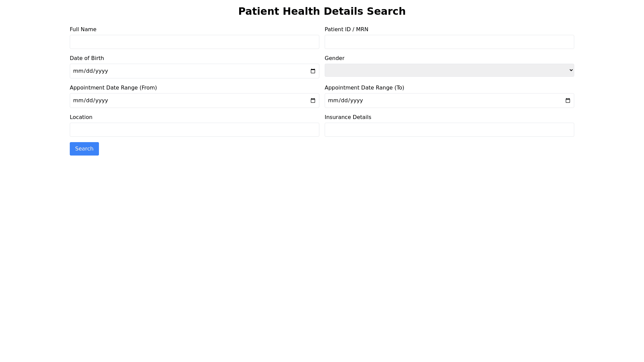
Task: Click the Insurance Details label
Action: 347,117
